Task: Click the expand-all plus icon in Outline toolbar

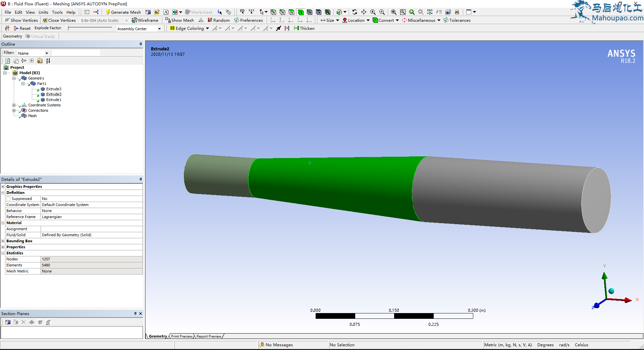Action: [32, 61]
